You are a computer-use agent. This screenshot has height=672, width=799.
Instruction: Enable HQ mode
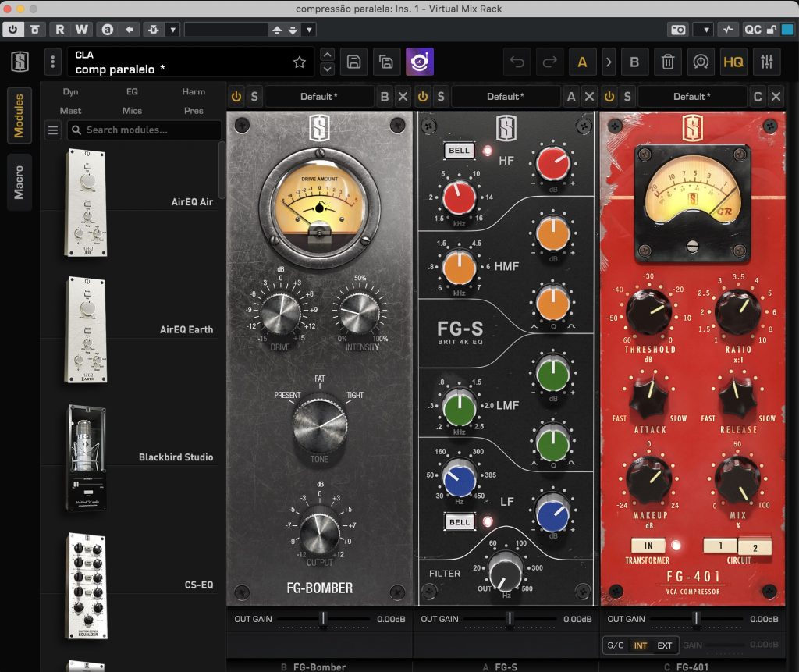733,62
